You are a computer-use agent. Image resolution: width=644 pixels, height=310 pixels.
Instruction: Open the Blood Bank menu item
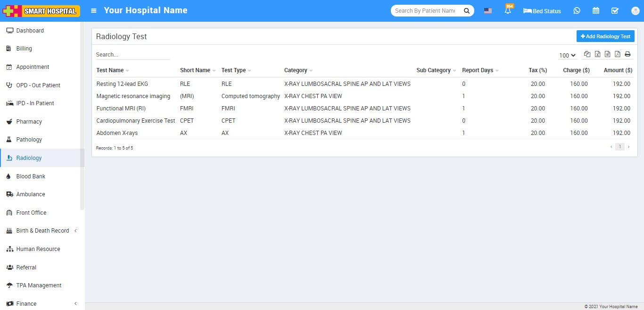coord(31,176)
